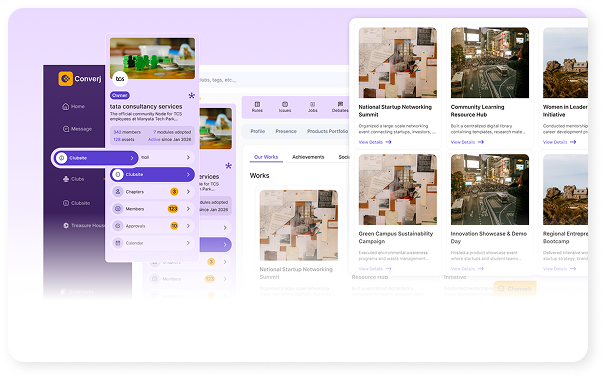Click the Chapters person icon
Image resolution: width=604 pixels, height=378 pixels.
(x=118, y=192)
